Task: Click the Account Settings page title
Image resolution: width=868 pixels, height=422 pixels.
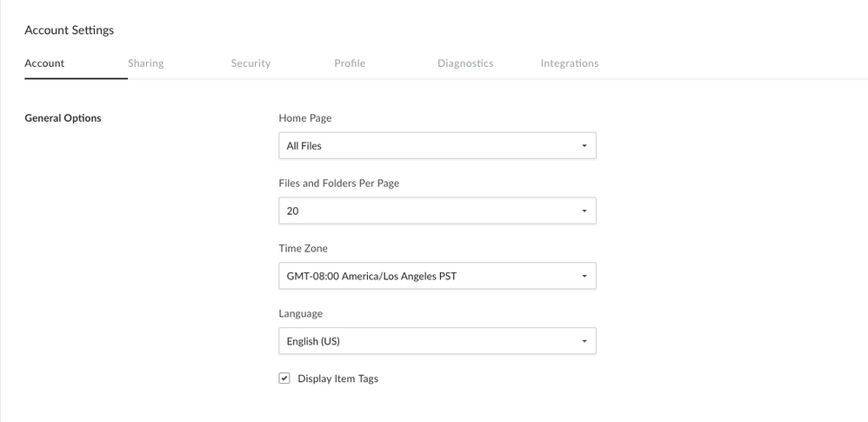Action: pos(70,30)
